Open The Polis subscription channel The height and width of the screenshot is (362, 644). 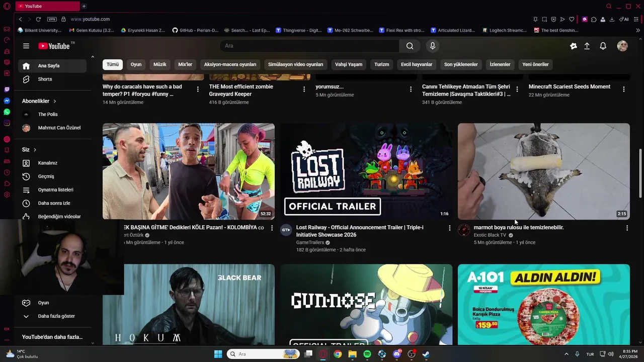(52, 115)
